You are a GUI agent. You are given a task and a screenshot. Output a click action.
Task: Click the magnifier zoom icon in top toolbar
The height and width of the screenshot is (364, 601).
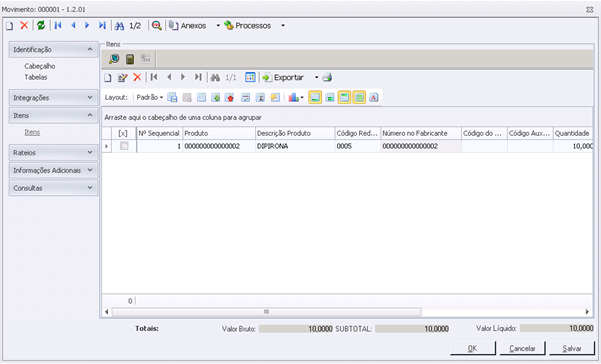(156, 26)
